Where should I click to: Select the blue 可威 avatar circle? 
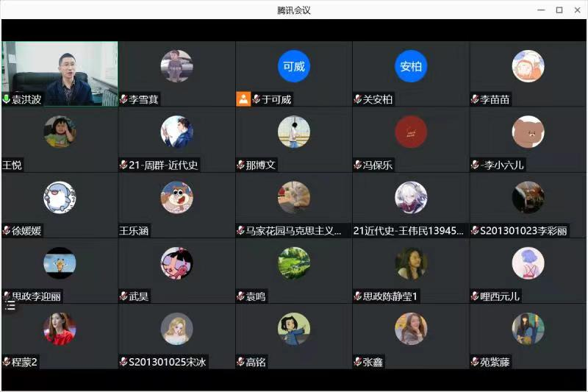[x=293, y=66]
